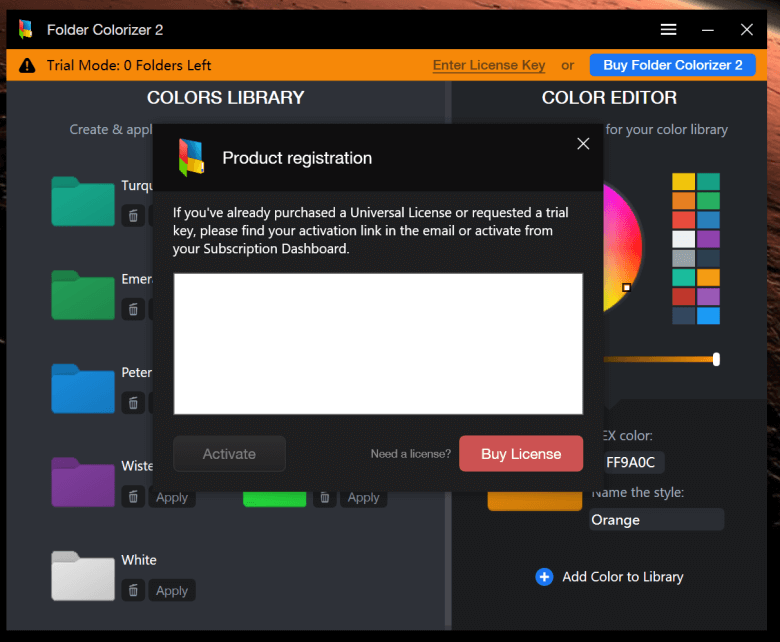The width and height of the screenshot is (780, 642).
Task: Delete the bright green folder color
Action: pyautogui.click(x=325, y=497)
